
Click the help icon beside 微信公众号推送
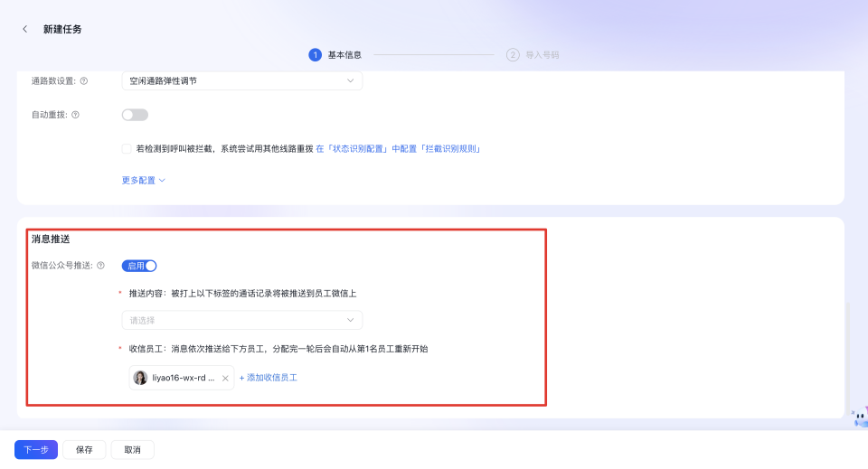(100, 266)
